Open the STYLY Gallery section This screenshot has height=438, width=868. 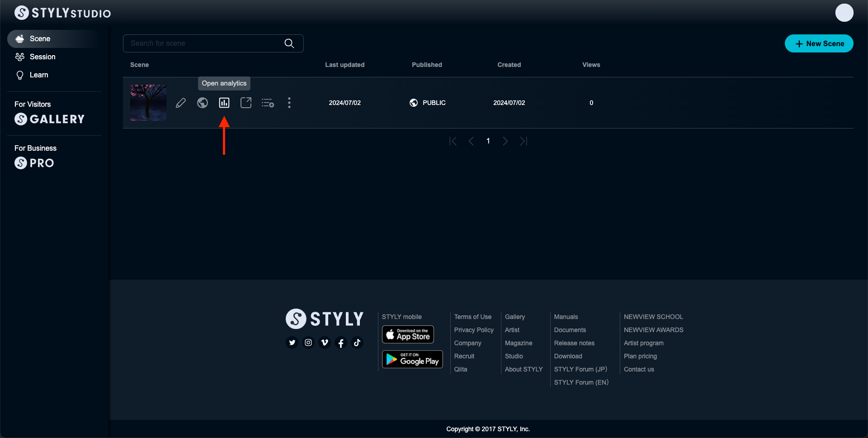pyautogui.click(x=49, y=119)
